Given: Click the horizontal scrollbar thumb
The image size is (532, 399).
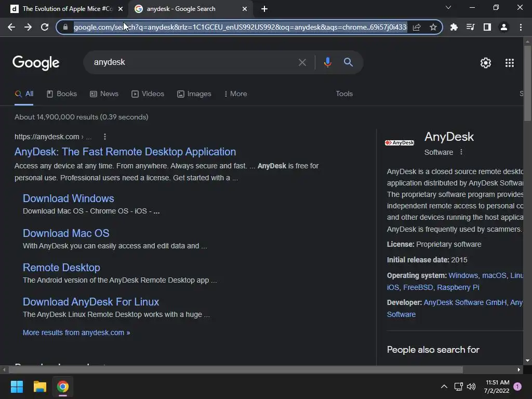Looking at the screenshot, I should (x=235, y=370).
